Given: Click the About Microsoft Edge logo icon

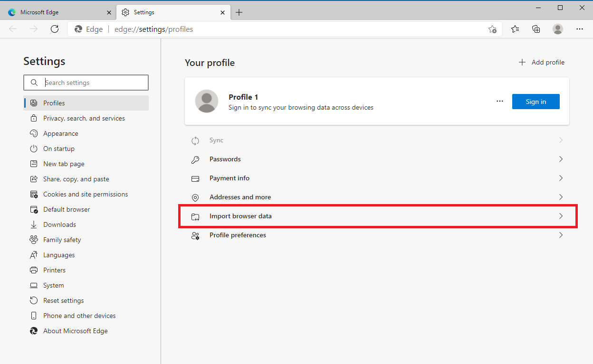Looking at the screenshot, I should 34,331.
